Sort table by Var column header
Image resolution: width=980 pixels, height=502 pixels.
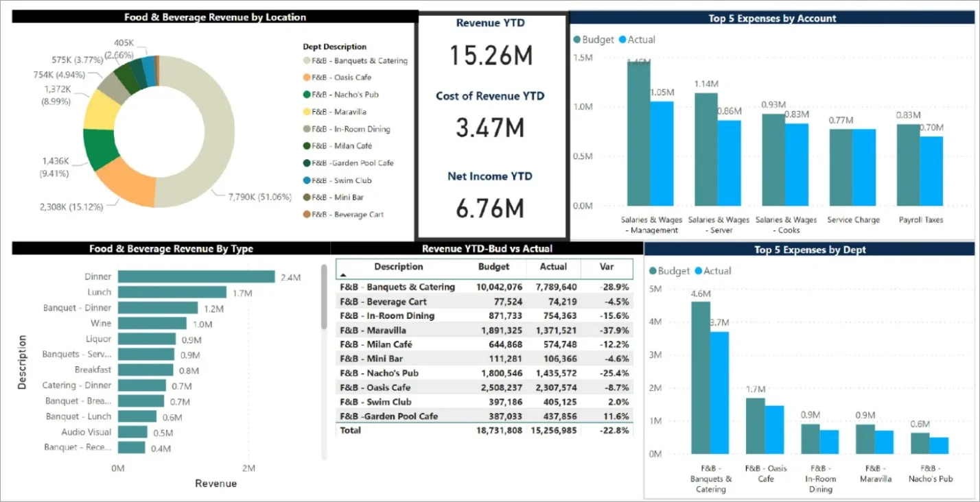point(606,267)
